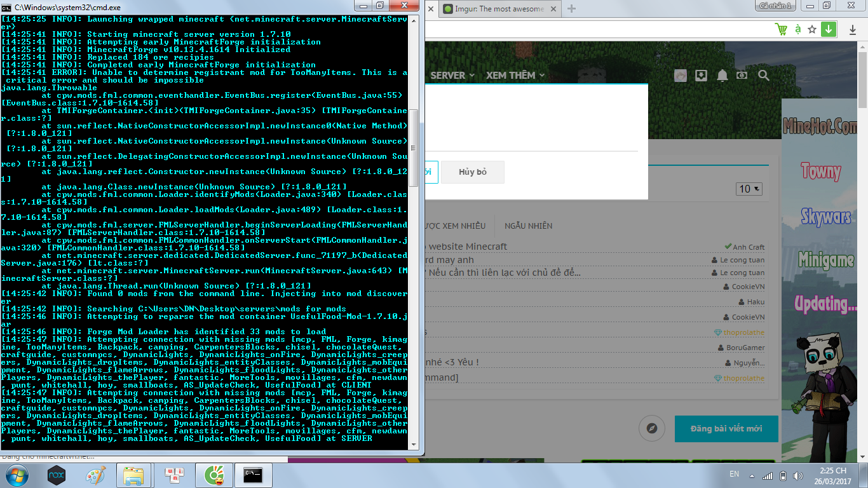Click the Minigame banner text
868x488 pixels.
(x=826, y=261)
